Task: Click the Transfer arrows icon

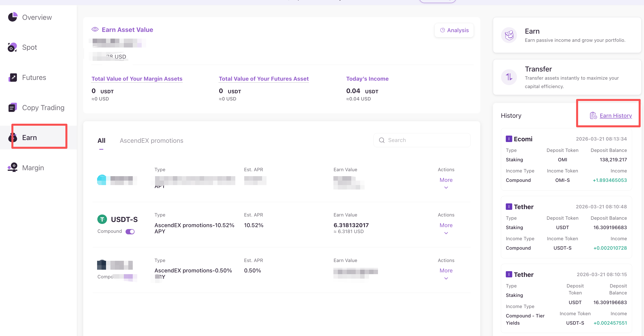Action: (509, 77)
